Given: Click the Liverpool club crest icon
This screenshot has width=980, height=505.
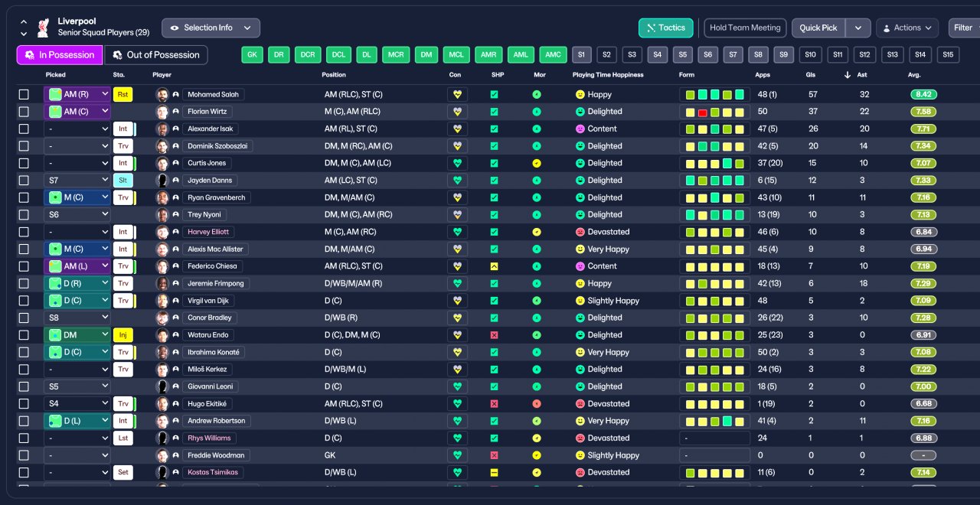Looking at the screenshot, I should [43, 28].
